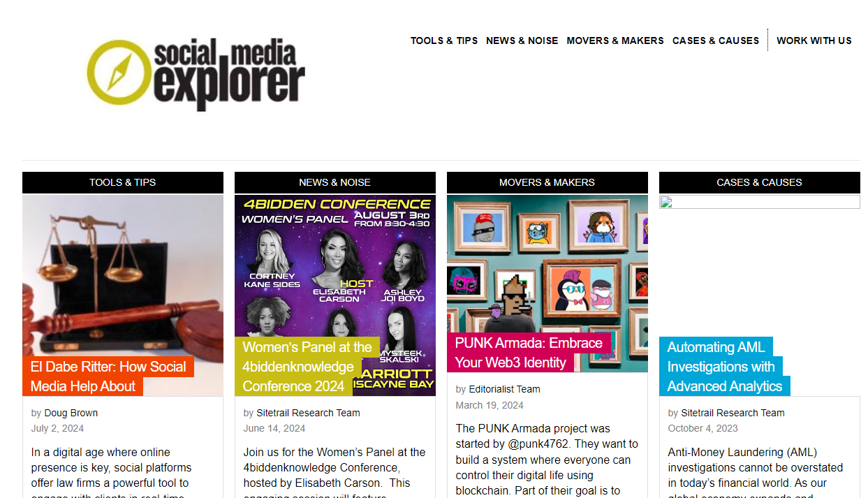Select the black MOVERS & MAKERS category header
Screen dimensions: 868x498
point(547,182)
